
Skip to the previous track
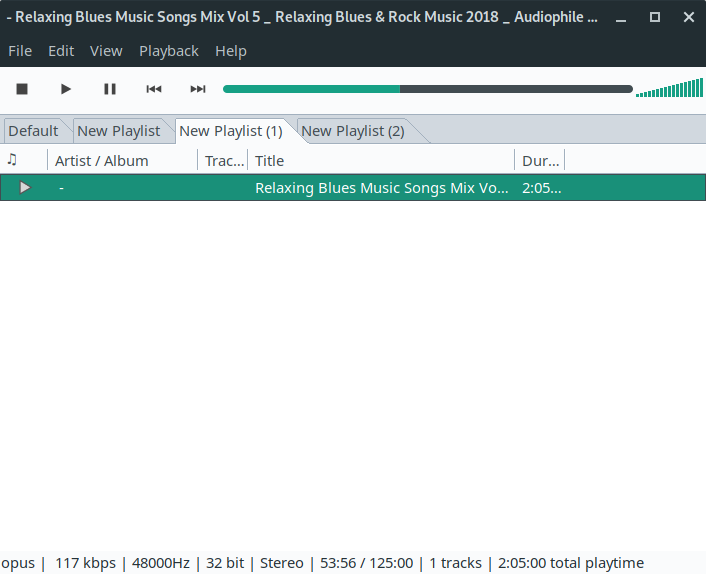154,89
